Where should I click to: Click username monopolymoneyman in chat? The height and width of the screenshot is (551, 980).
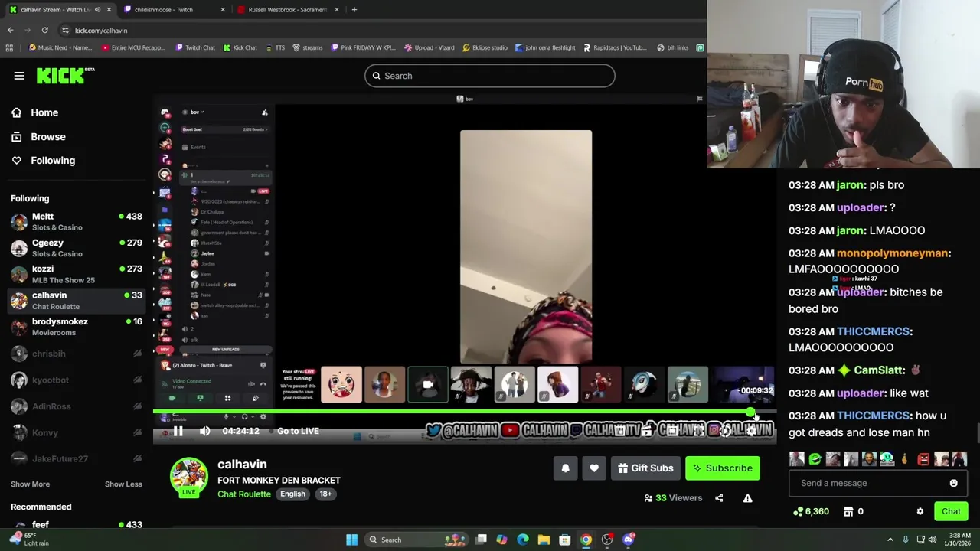(892, 253)
